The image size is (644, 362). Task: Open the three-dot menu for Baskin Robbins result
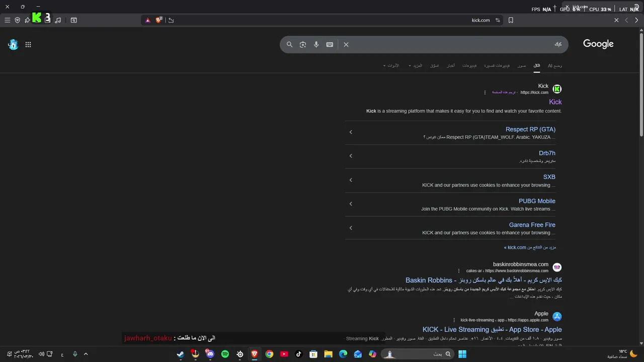click(459, 270)
